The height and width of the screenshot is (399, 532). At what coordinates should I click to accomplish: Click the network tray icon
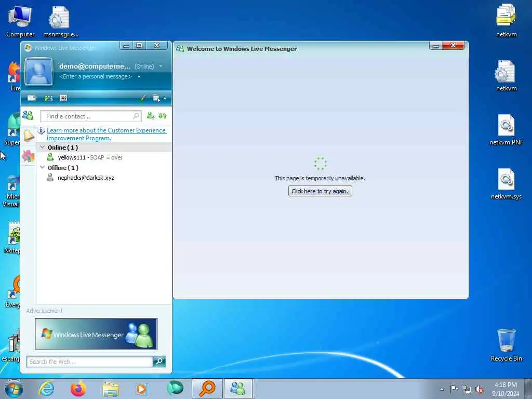click(467, 390)
